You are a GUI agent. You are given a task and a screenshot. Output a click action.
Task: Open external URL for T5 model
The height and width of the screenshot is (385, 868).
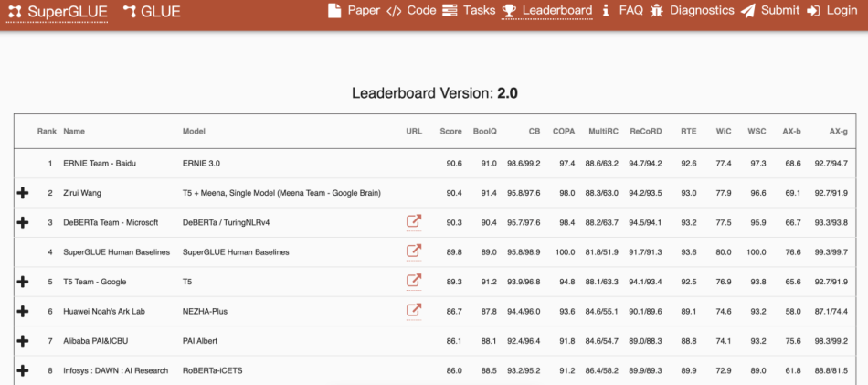coord(414,281)
